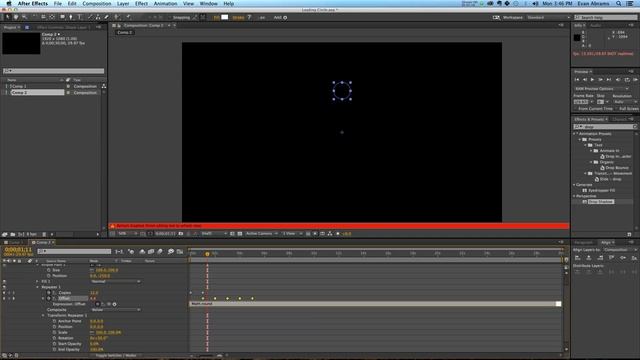Create a new folder in Project panel

tap(13, 234)
